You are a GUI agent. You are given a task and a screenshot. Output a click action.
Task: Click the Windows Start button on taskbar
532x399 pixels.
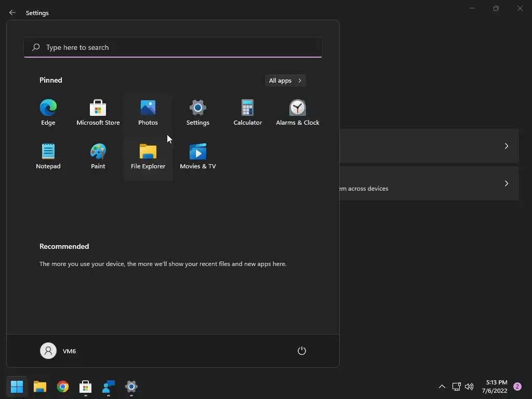[x=17, y=387]
